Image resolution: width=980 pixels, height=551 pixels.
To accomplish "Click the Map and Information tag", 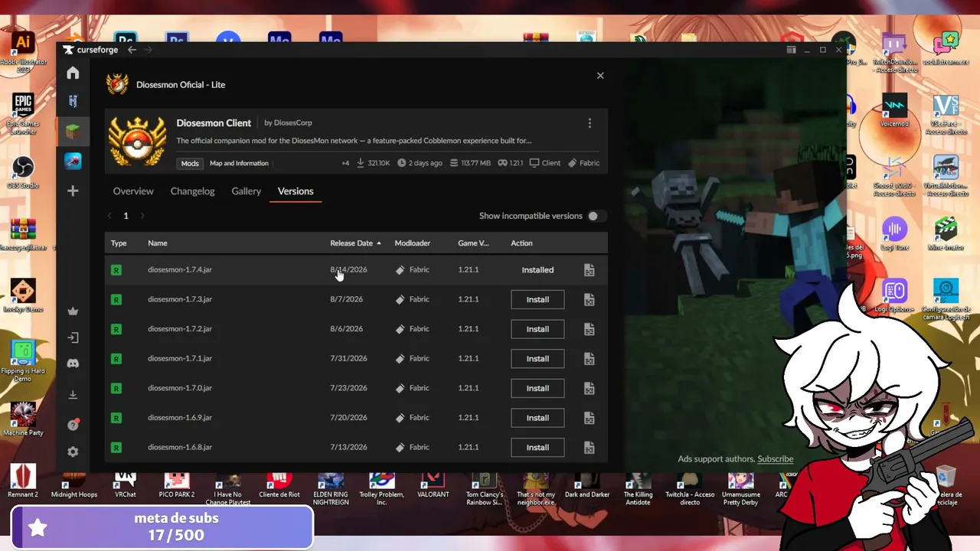I will (x=239, y=163).
